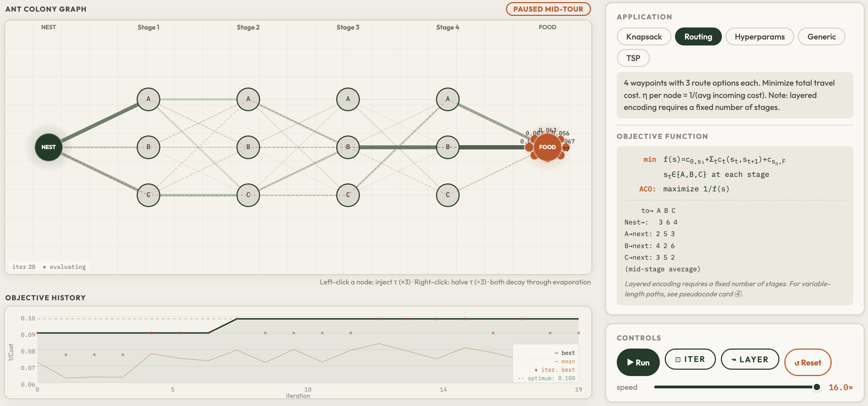Click node B in Stage 3

[x=348, y=147]
